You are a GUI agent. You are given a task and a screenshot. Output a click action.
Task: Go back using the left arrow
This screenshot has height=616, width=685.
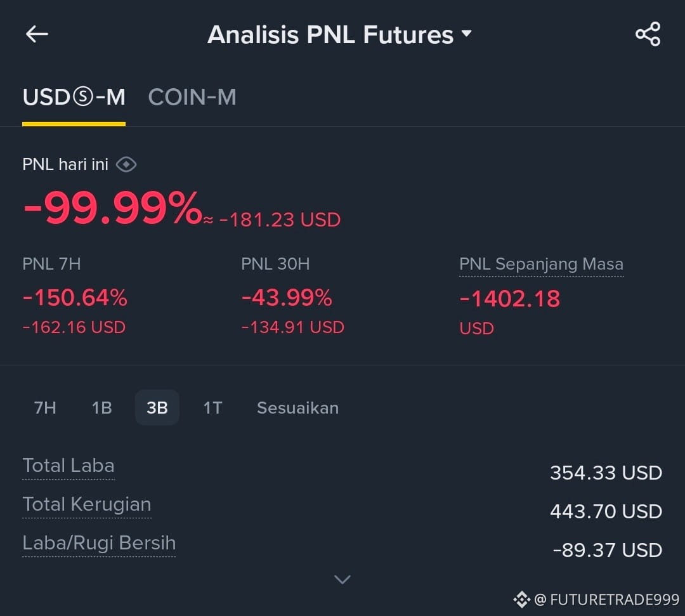(x=37, y=34)
